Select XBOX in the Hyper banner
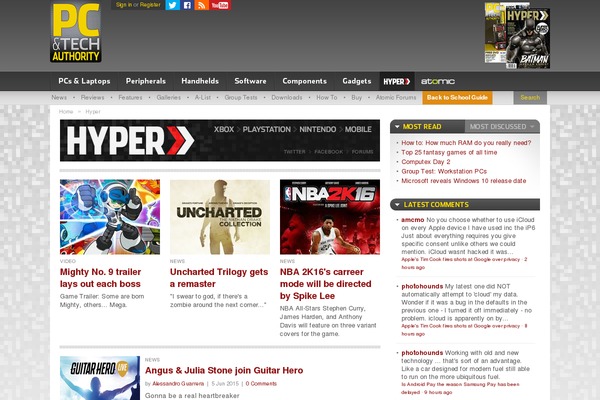Viewport: 600px width, 400px height. [224, 129]
